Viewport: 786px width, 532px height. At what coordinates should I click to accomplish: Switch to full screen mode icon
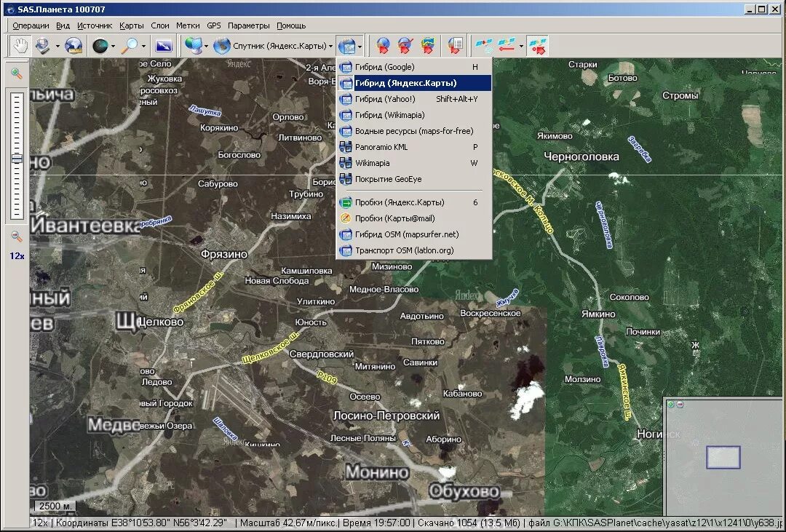click(x=164, y=46)
